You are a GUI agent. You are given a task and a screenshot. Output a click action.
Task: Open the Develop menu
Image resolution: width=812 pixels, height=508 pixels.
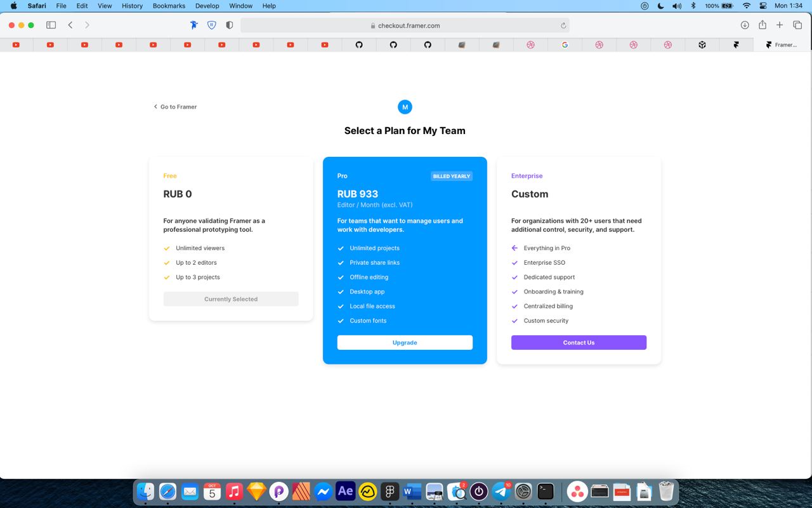tap(207, 6)
